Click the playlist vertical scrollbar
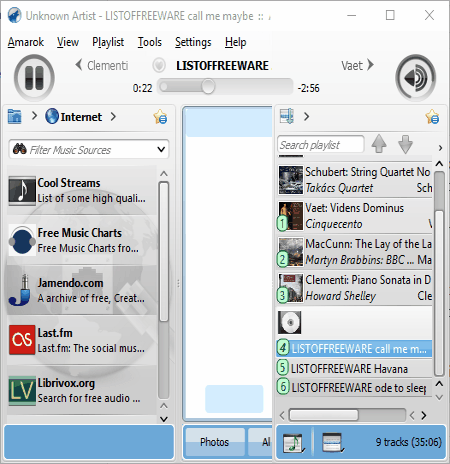Viewport: 450px width, 464px height. click(439, 273)
